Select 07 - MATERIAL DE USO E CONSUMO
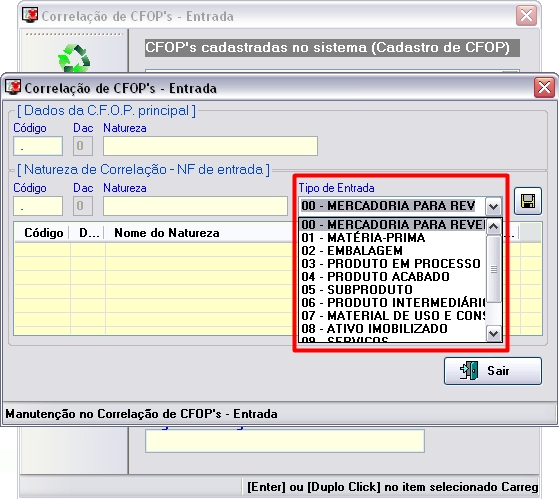Image resolution: width=559 pixels, height=499 pixels. click(x=393, y=315)
